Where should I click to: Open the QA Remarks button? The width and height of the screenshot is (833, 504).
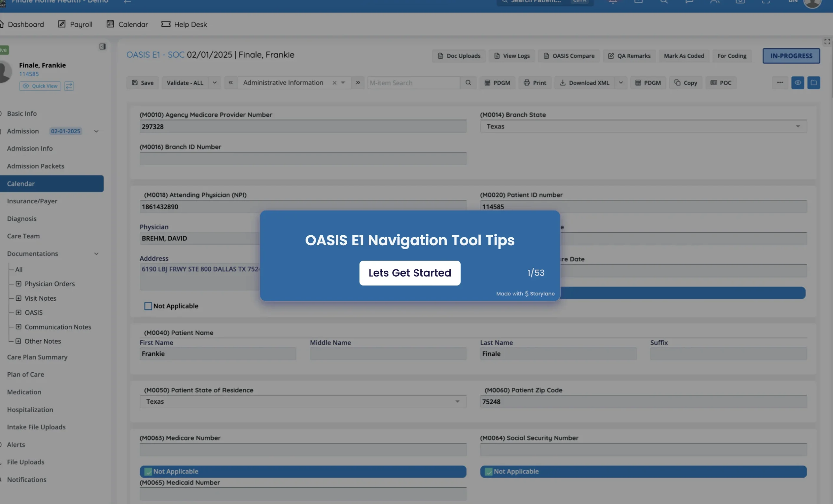click(x=629, y=56)
